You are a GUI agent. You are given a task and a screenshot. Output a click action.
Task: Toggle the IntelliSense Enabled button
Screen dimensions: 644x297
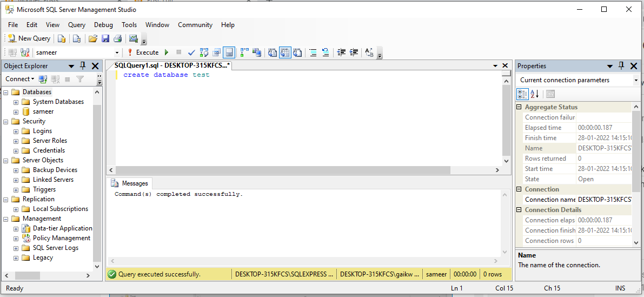pyautogui.click(x=229, y=52)
